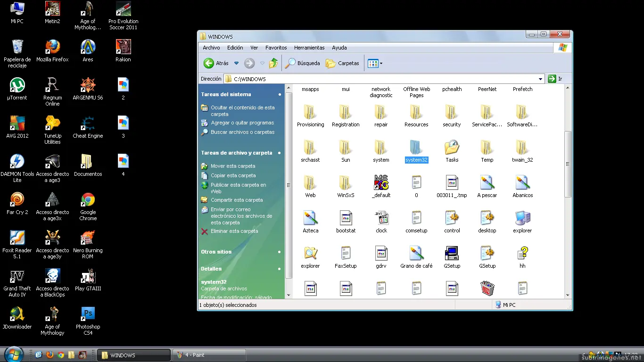
Task: Open the back history dropdown arrow
Action: [x=237, y=63]
